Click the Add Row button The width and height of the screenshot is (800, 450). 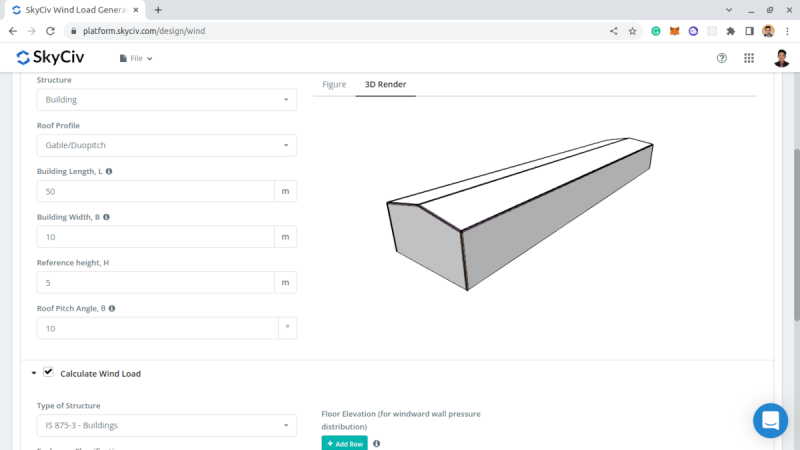[344, 443]
